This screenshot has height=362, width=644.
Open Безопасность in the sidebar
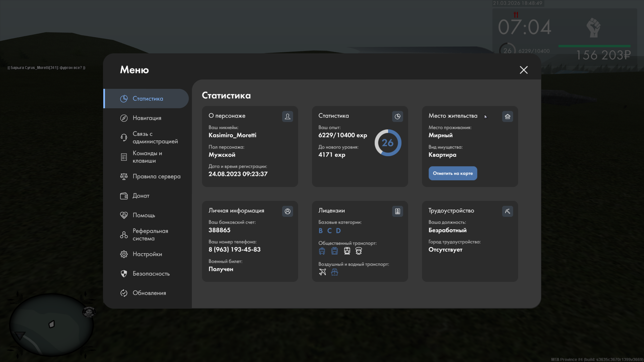pos(151,274)
